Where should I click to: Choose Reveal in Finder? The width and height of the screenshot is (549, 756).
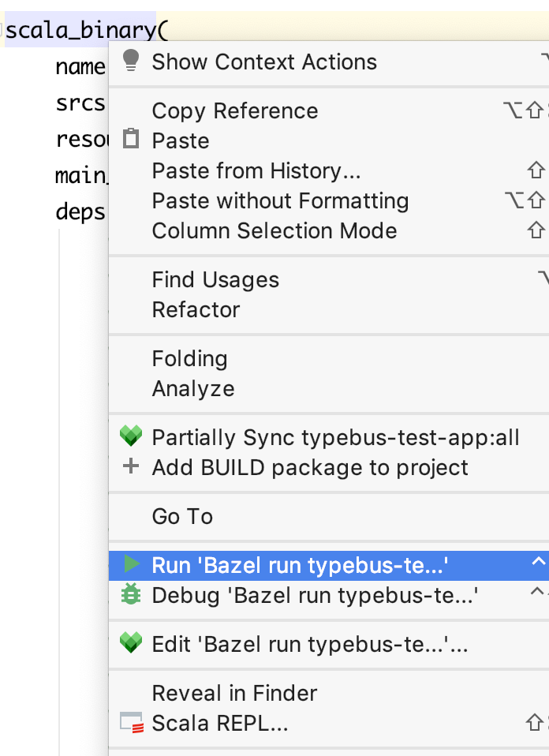(233, 693)
